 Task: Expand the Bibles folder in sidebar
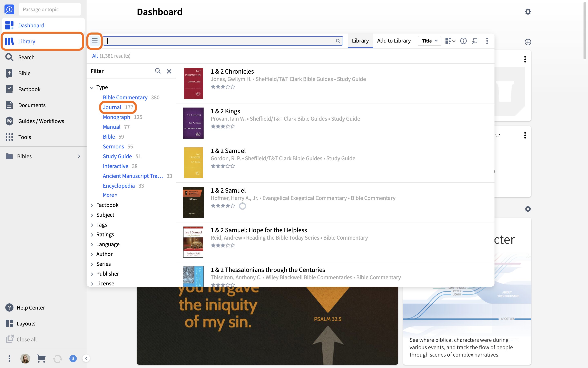click(79, 156)
